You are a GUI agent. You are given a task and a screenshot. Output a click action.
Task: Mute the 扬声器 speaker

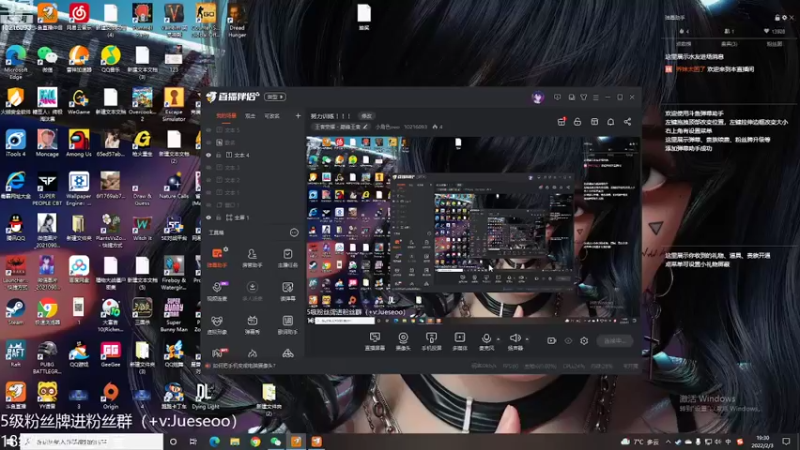515,341
